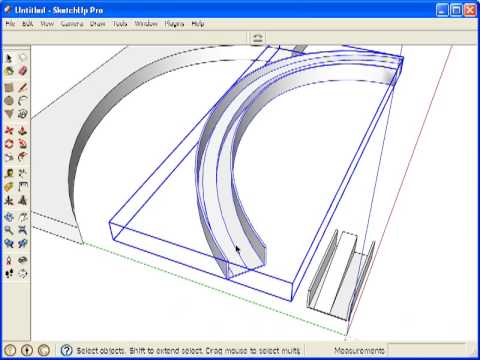Activate the Axes tool

(x=9, y=200)
